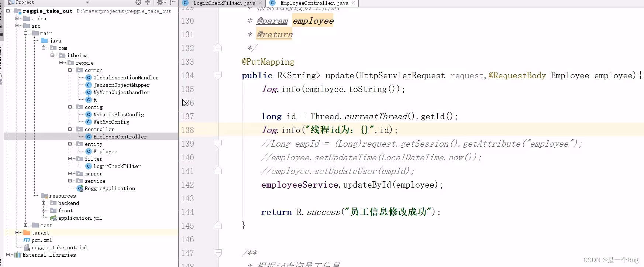This screenshot has height=267, width=644.
Task: Click the @PutMapping annotation
Action: coord(268,62)
